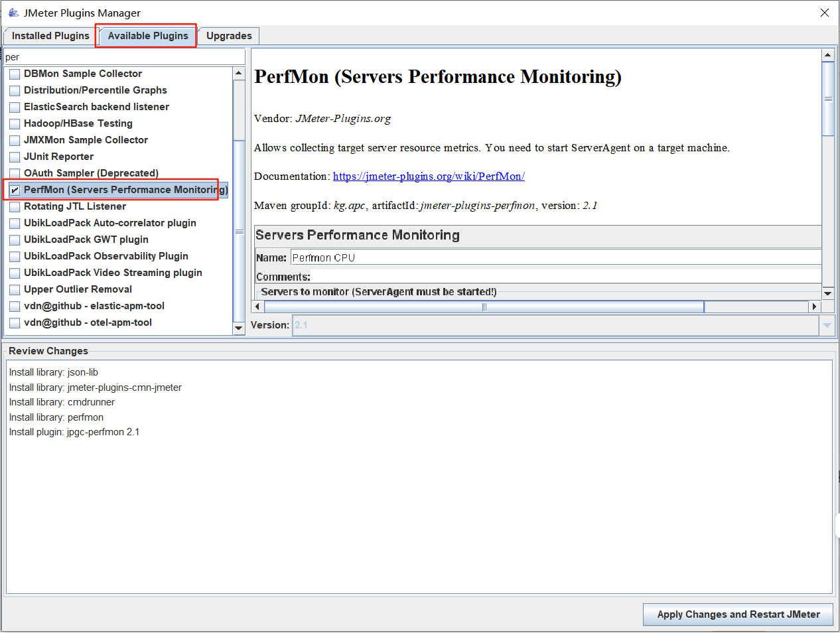Check the vdn@github elastic-apm-tool checkbox
The image size is (840, 633).
(15, 307)
